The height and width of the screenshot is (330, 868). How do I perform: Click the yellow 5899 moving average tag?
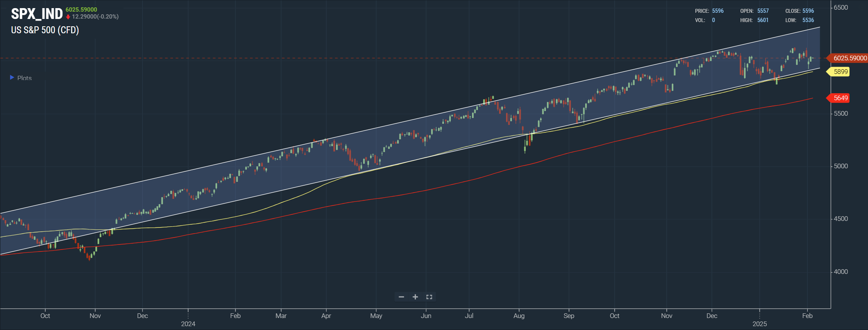click(838, 72)
